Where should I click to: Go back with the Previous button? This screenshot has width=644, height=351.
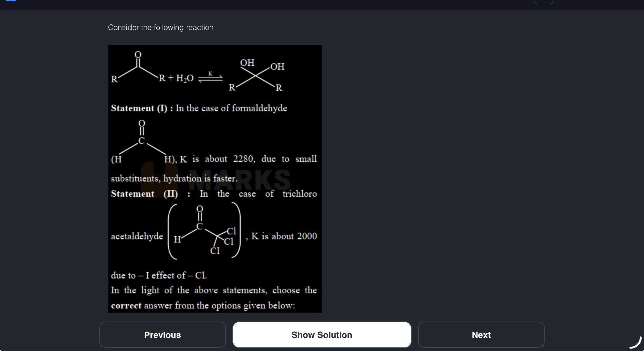[x=162, y=335]
